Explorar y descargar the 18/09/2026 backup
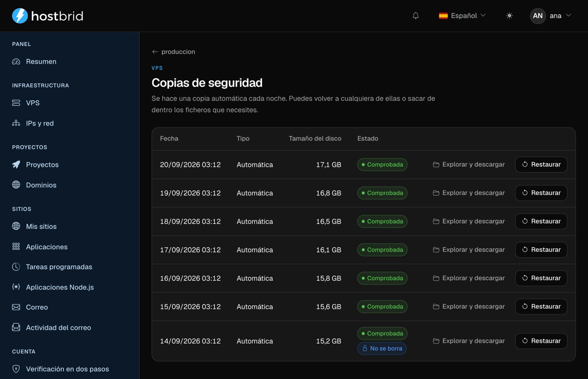Image resolution: width=588 pixels, height=379 pixels. click(x=469, y=221)
